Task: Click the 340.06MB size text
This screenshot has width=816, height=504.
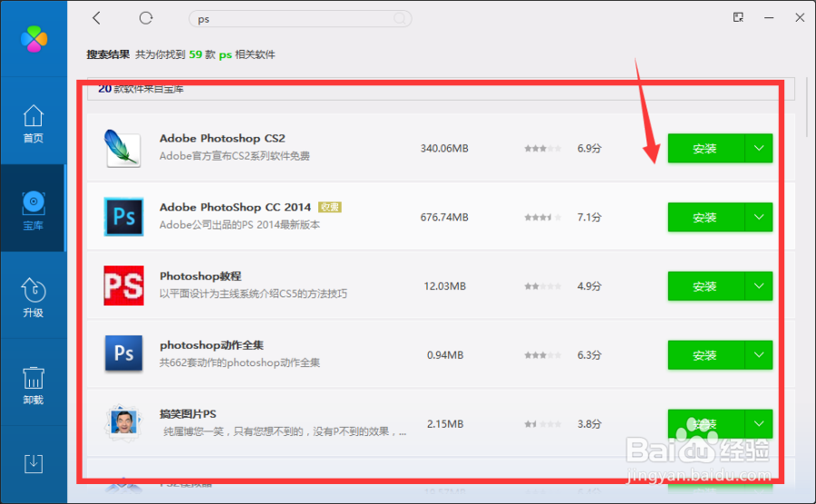Action: (x=444, y=149)
